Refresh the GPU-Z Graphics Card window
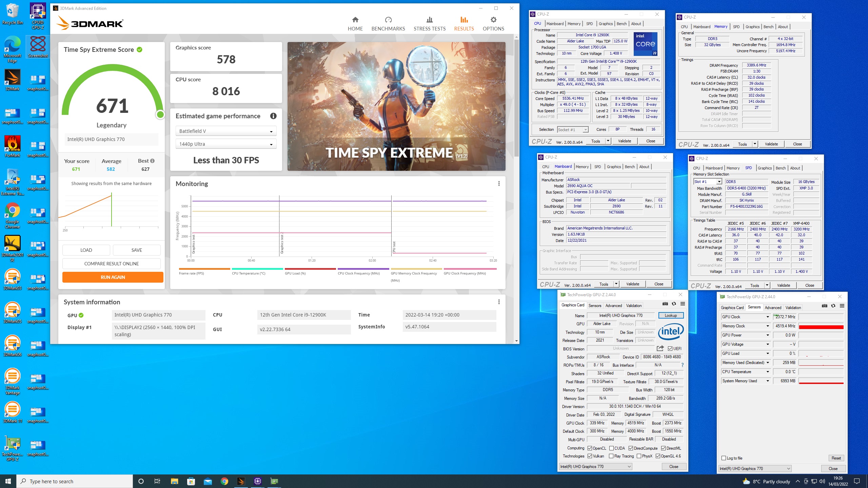The image size is (868, 488). pyautogui.click(x=674, y=304)
